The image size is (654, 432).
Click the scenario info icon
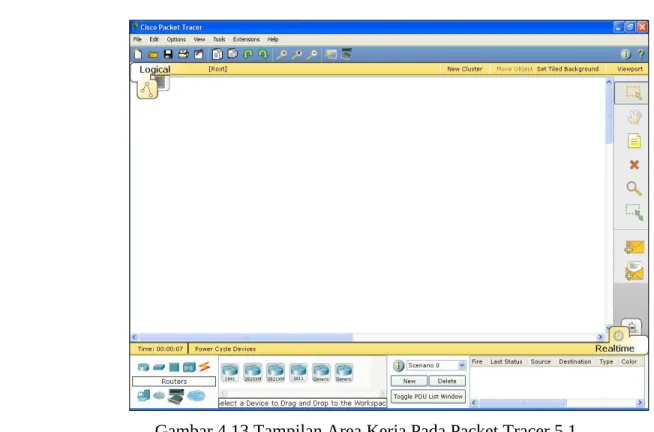coord(398,366)
